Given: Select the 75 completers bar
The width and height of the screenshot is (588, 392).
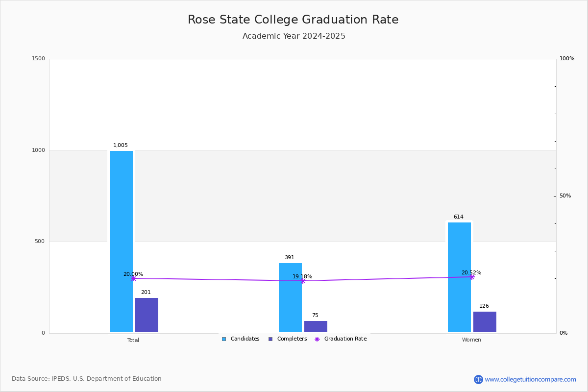Looking at the screenshot, I should coord(316,326).
